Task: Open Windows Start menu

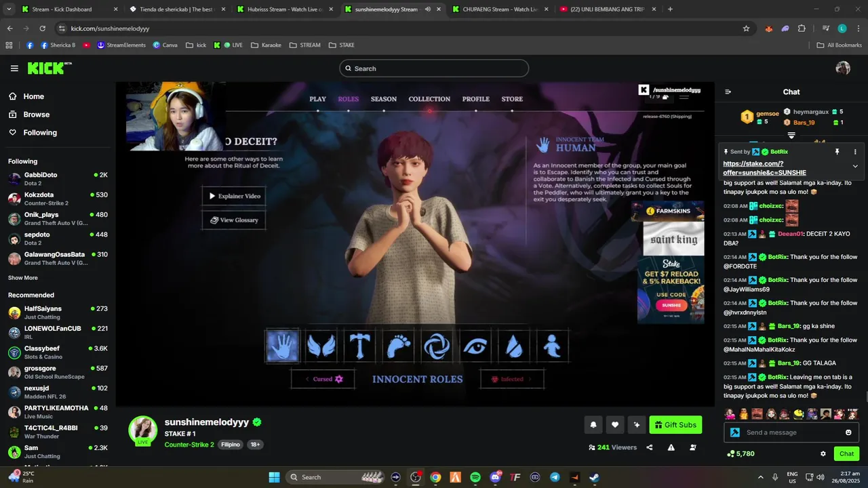Action: click(x=274, y=477)
